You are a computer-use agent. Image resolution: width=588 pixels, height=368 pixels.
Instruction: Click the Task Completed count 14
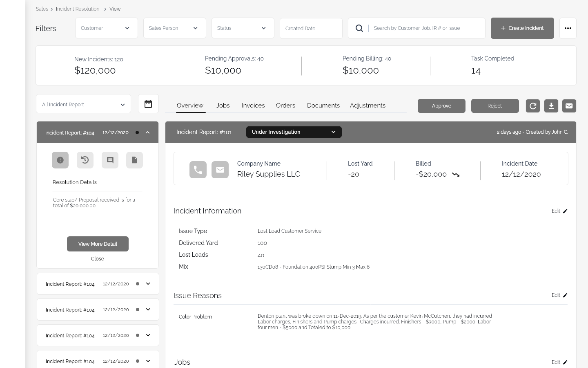(476, 71)
